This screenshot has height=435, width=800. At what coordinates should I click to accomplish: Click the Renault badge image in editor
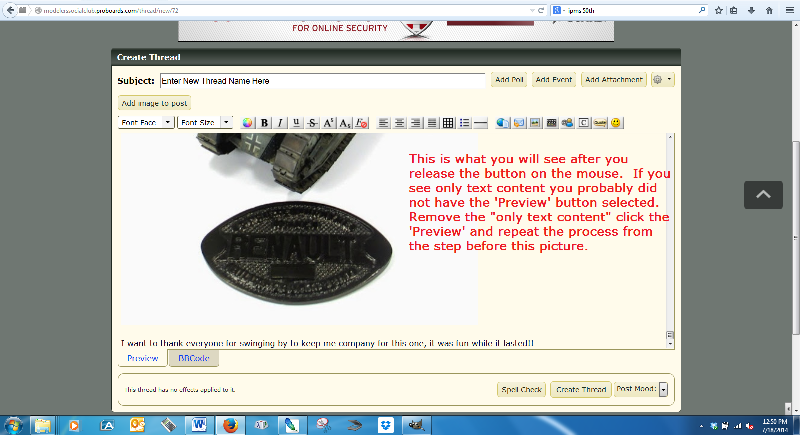coord(296,252)
